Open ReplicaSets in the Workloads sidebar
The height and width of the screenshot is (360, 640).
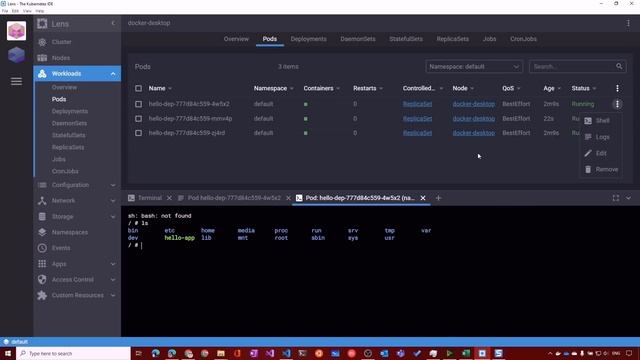coord(68,147)
